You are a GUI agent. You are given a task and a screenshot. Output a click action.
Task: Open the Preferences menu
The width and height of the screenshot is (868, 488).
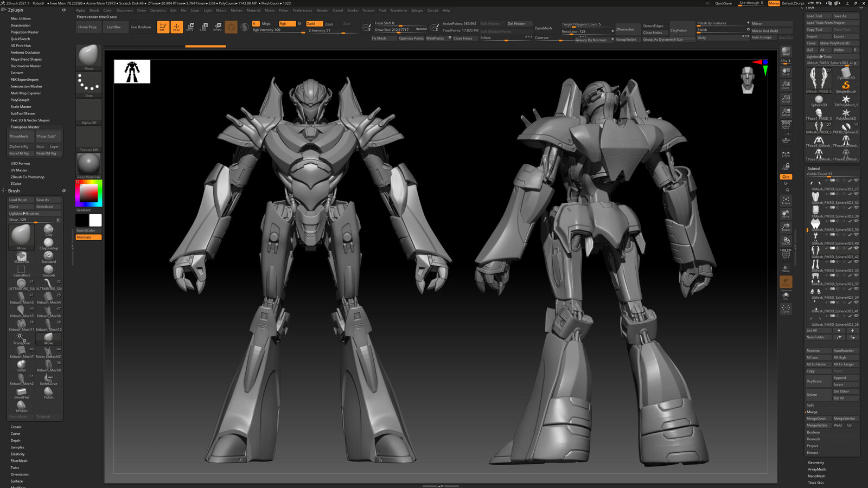(302, 10)
